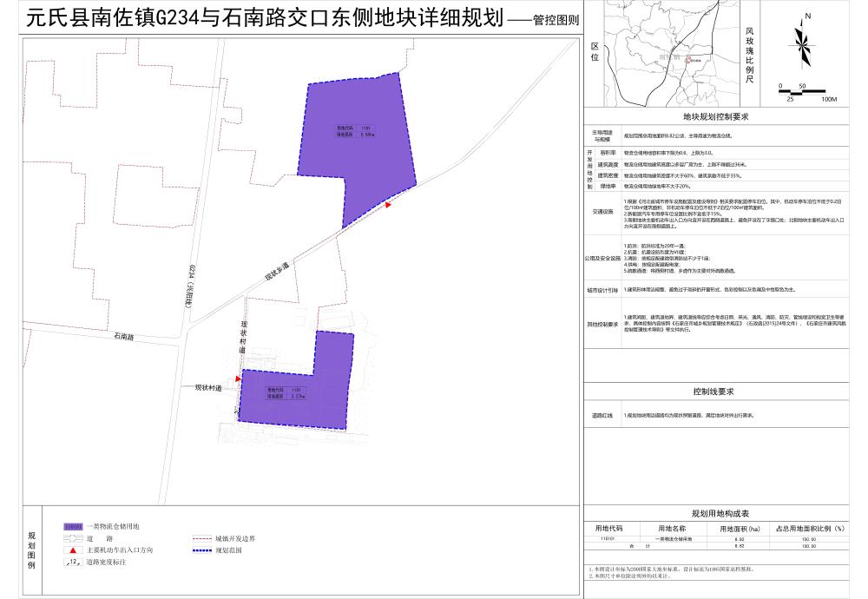The width and height of the screenshot is (868, 599).
Task: Click the red triangle legend symbol
Action: [73, 550]
